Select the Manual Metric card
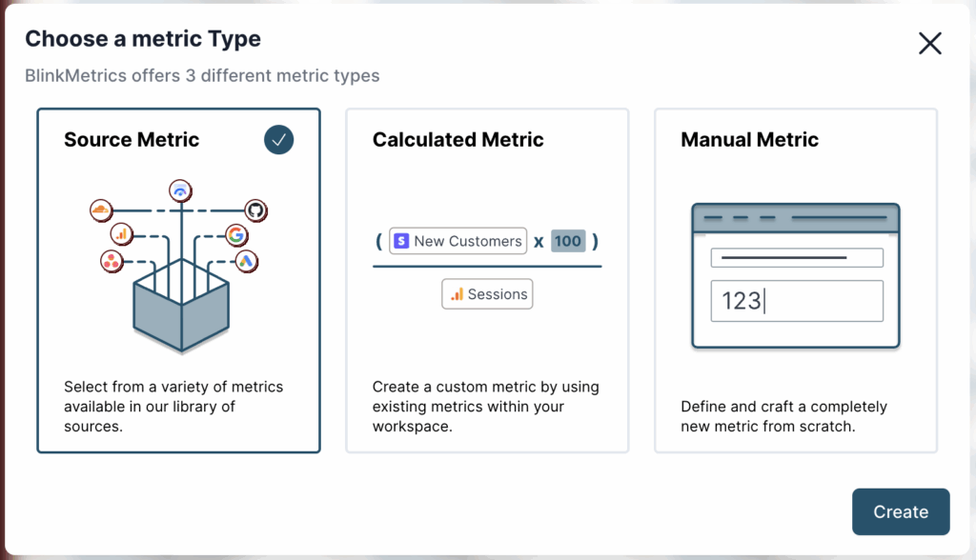Image resolution: width=976 pixels, height=560 pixels. coord(795,280)
